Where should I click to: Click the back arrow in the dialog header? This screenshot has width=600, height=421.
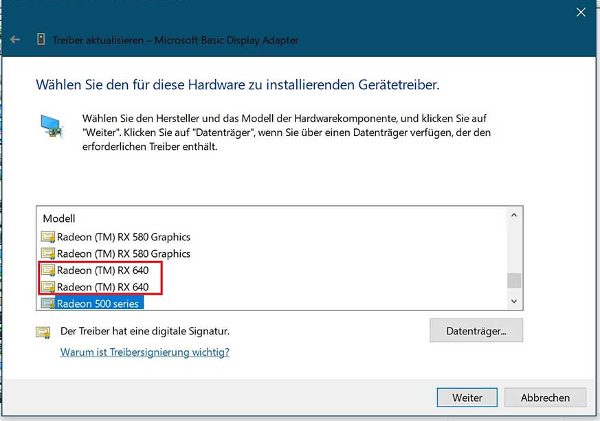(15, 40)
